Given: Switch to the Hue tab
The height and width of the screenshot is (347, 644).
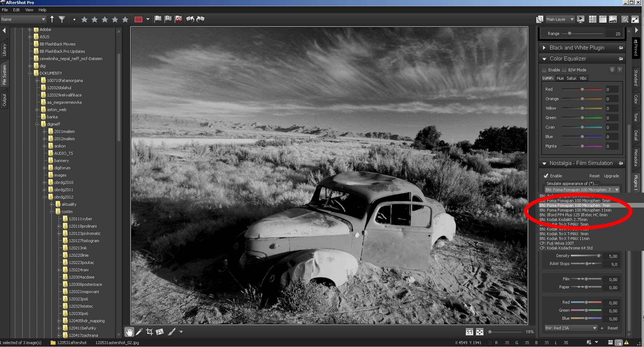Looking at the screenshot, I should [x=560, y=78].
